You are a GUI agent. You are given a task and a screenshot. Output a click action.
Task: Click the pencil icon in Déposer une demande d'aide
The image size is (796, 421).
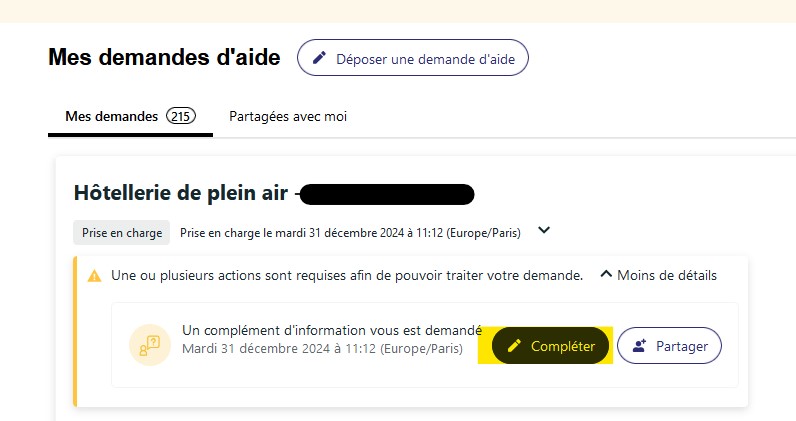[x=319, y=58]
